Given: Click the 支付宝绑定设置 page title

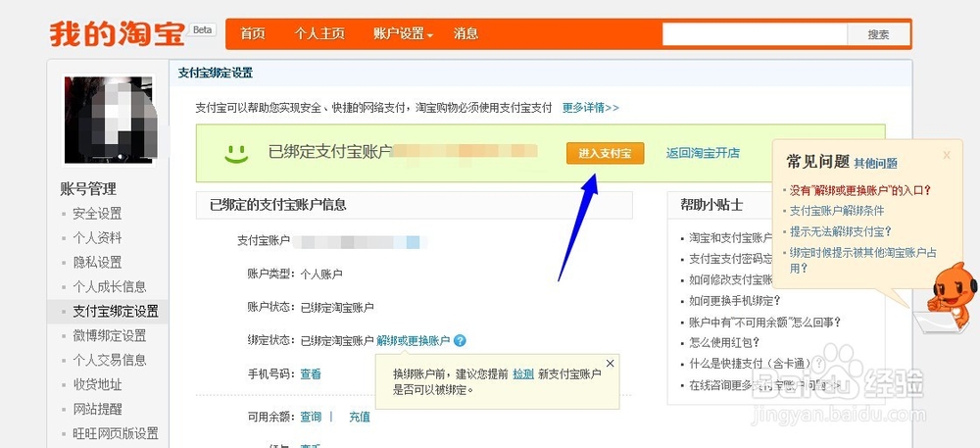Looking at the screenshot, I should pyautogui.click(x=216, y=74).
